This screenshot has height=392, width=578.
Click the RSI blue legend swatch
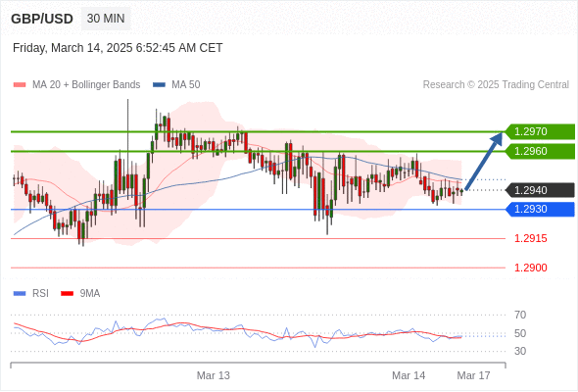coord(20,294)
